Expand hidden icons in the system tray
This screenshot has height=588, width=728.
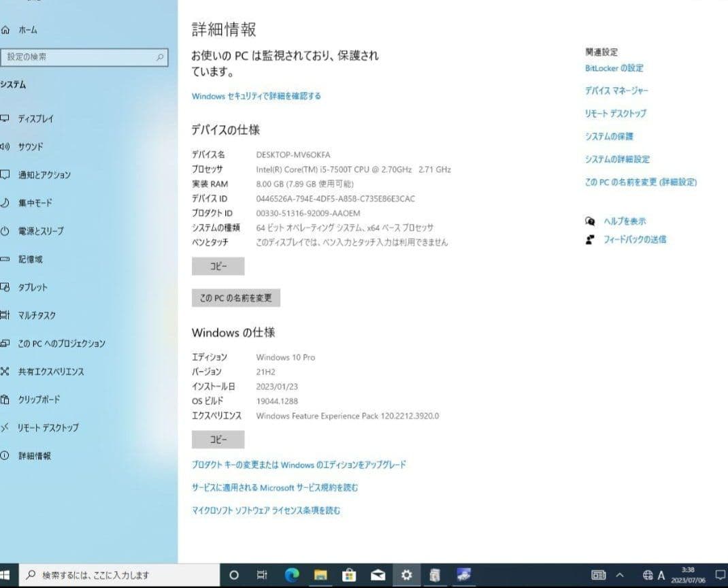[619, 575]
